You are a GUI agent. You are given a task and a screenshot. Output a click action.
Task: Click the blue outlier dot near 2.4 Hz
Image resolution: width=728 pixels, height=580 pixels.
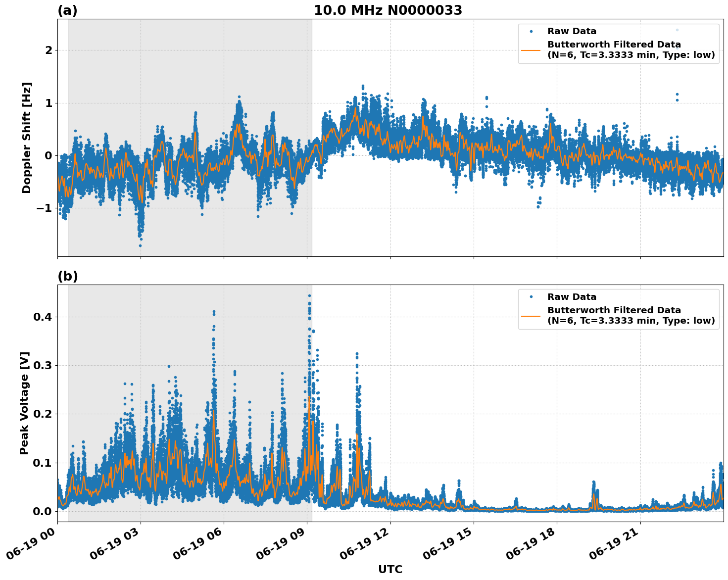[676, 30]
